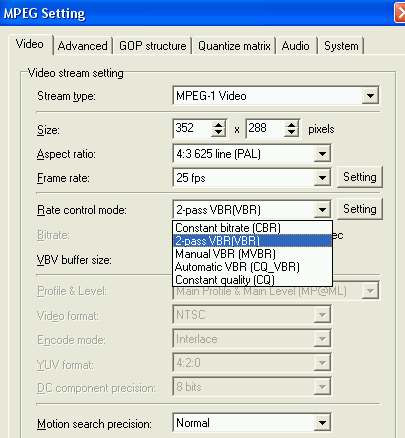Image resolution: width=405 pixels, height=438 pixels.
Task: Select the highlighted 2-pass VBR(VBR) item
Action: [252, 241]
